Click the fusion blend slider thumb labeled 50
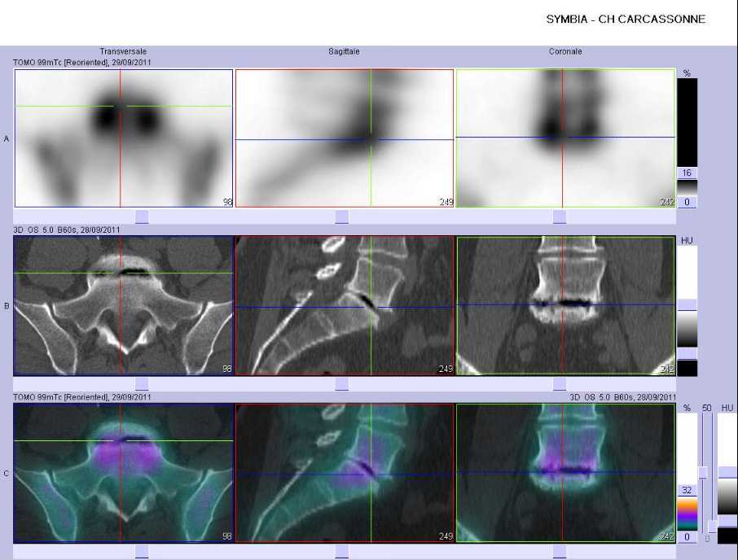 703,472
